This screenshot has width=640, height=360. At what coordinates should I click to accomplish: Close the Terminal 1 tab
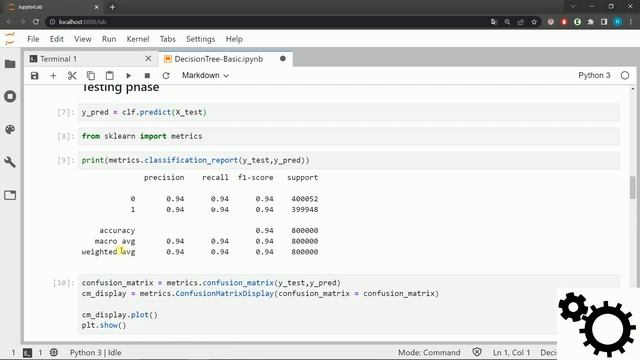point(148,59)
